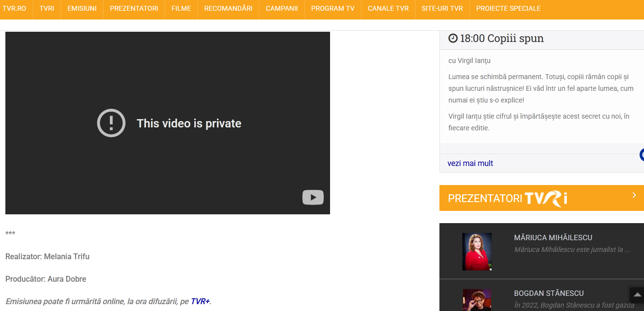644x311 pixels.
Task: Click the clock icon beside 18:00
Action: point(453,38)
